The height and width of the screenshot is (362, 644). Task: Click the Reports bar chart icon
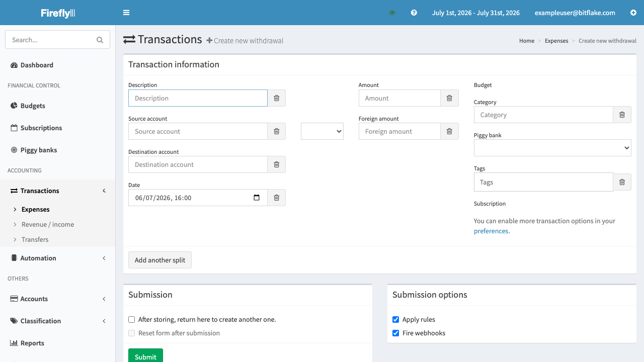pyautogui.click(x=14, y=343)
